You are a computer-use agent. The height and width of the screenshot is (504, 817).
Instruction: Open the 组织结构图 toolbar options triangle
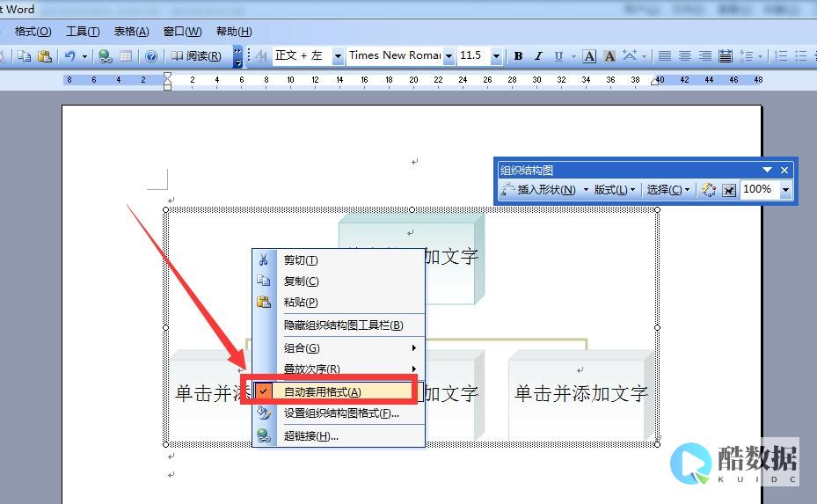click(x=767, y=170)
